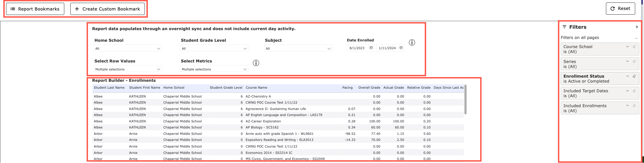Open the Report Bookmarks list

pos(35,9)
